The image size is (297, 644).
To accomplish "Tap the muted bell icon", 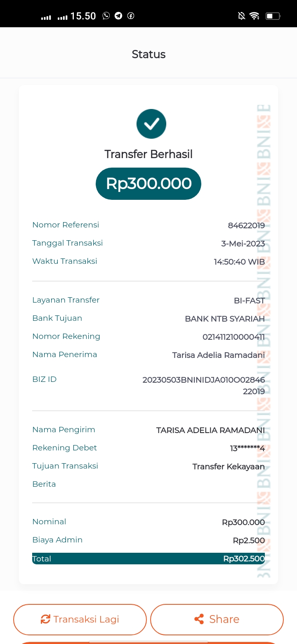I will coord(242,16).
